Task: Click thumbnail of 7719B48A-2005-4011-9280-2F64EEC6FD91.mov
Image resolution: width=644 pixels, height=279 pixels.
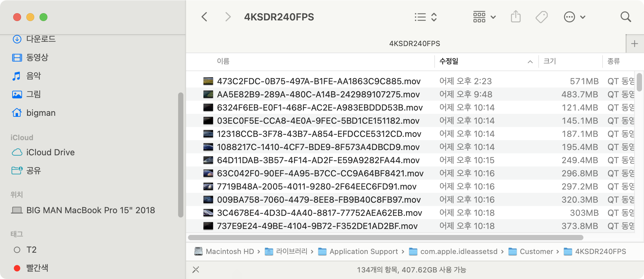Action: click(208, 186)
